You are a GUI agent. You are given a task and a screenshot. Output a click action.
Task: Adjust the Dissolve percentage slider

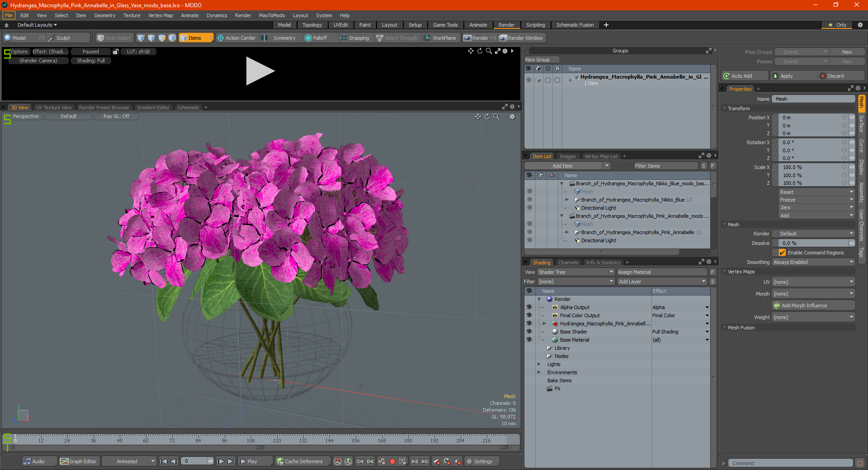coord(813,243)
